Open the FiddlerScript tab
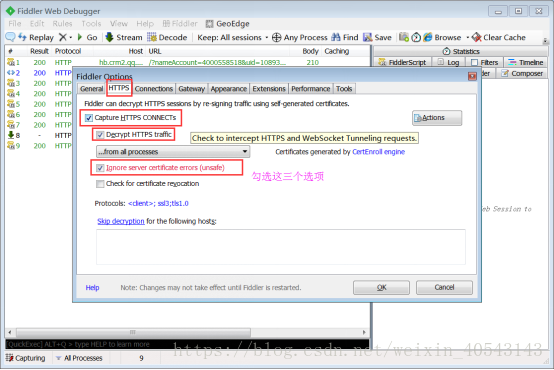The height and width of the screenshot is (370, 554). coord(402,62)
